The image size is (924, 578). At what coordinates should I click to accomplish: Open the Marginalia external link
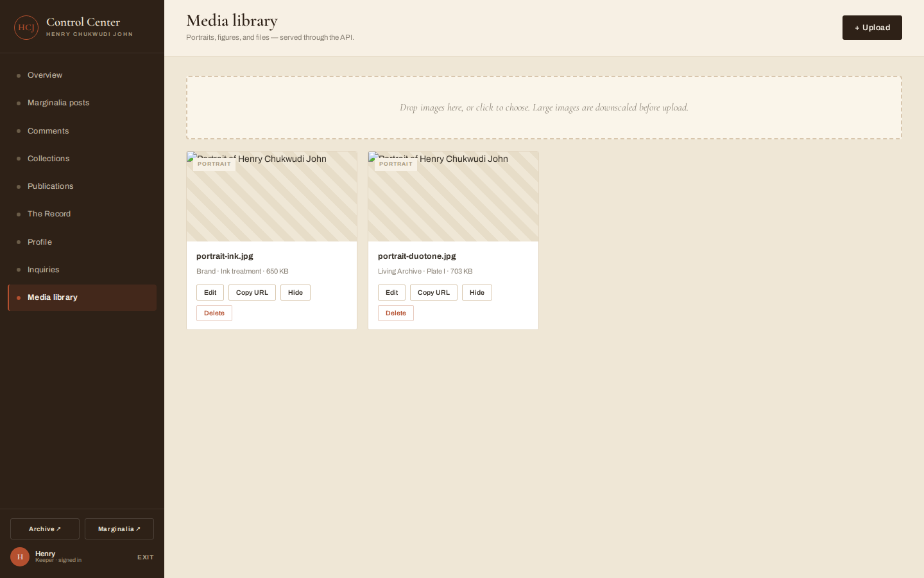point(119,529)
